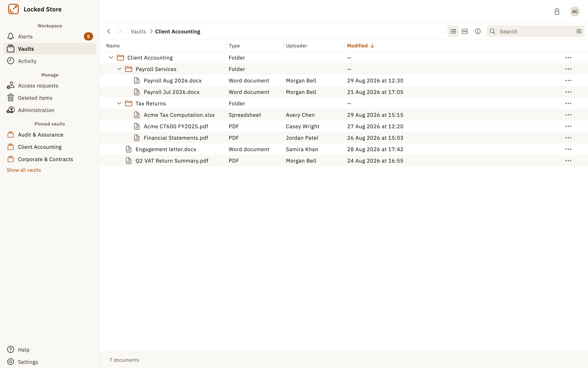
Task: Open search filter options icon
Action: (x=579, y=31)
